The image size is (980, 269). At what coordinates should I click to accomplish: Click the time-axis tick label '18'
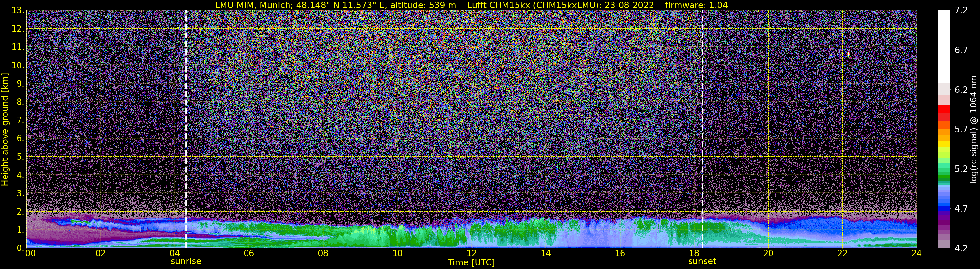pyautogui.click(x=694, y=253)
